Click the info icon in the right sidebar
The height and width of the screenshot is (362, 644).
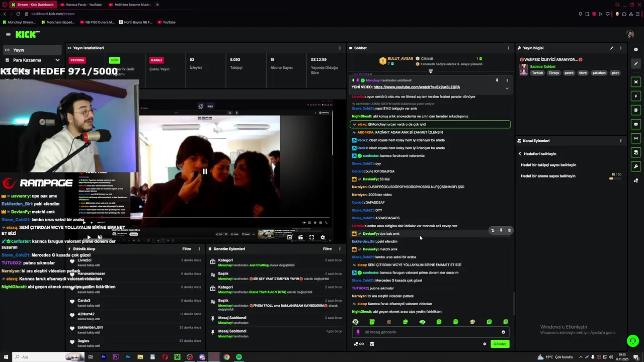(636, 50)
